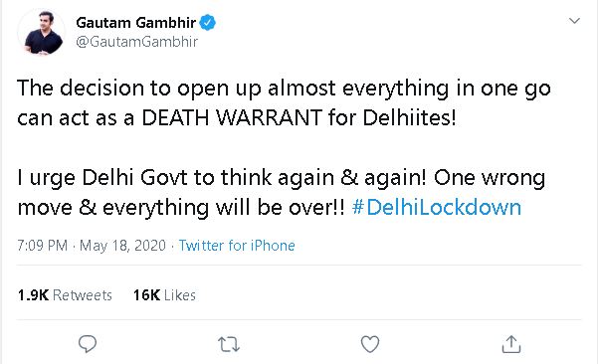The image size is (599, 364).
Task: Retweet this post using the retweet icon
Action: tap(229, 344)
